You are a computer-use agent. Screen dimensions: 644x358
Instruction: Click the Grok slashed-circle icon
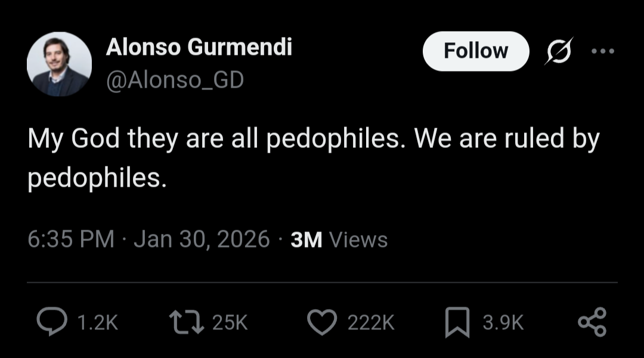560,51
